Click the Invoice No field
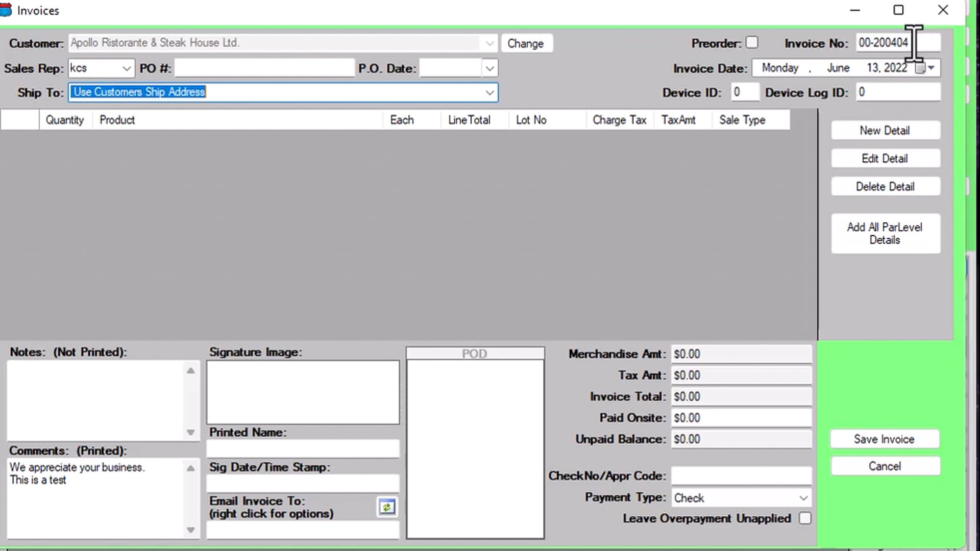980x551 pixels. (x=898, y=43)
